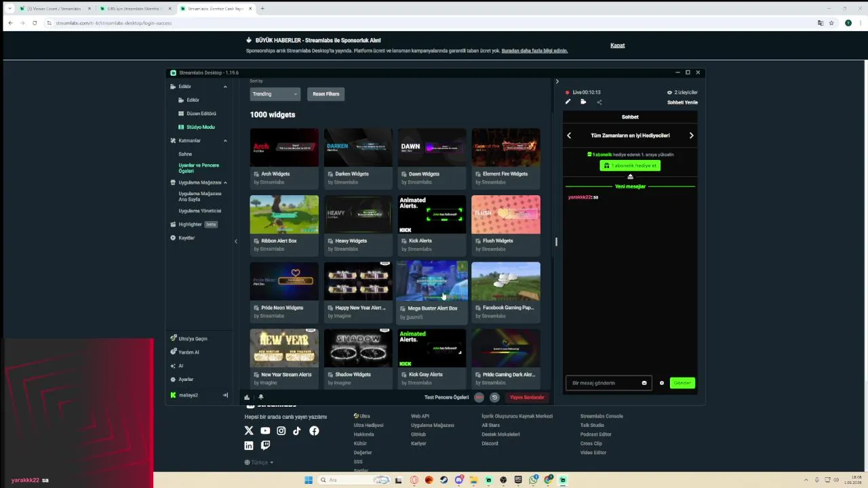Image resolution: width=868 pixels, height=488 pixels.
Task: Click Kapat on the announcement banner
Action: coord(617,45)
